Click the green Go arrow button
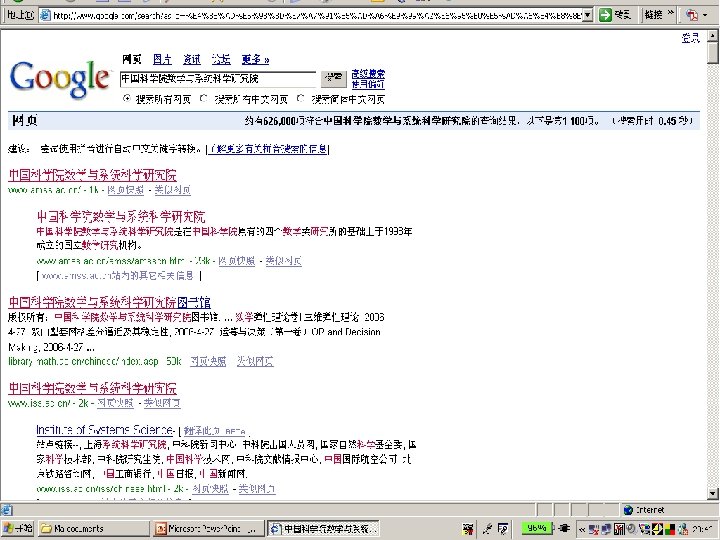720x540 pixels. point(605,15)
